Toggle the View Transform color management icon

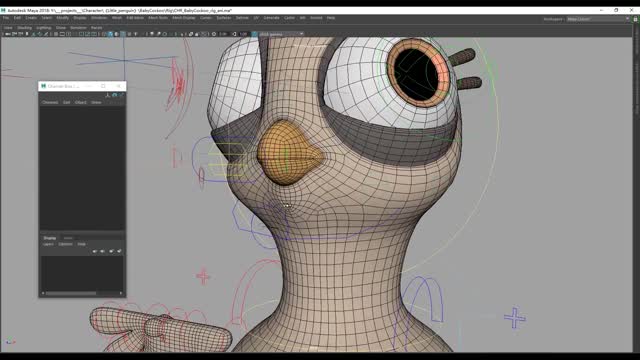[255, 34]
